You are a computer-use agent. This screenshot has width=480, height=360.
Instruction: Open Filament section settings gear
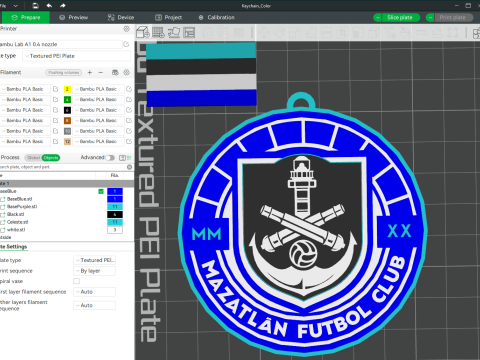pyautogui.click(x=126, y=72)
